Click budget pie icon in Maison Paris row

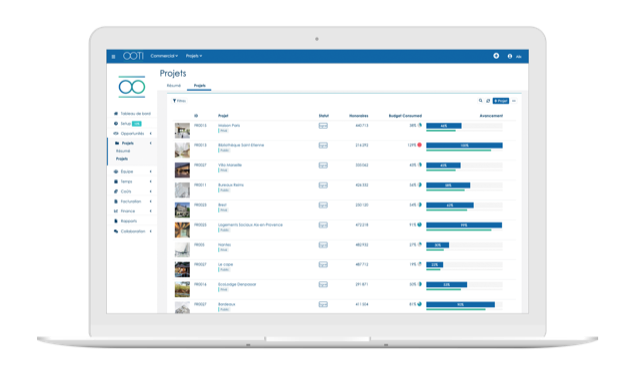(419, 125)
